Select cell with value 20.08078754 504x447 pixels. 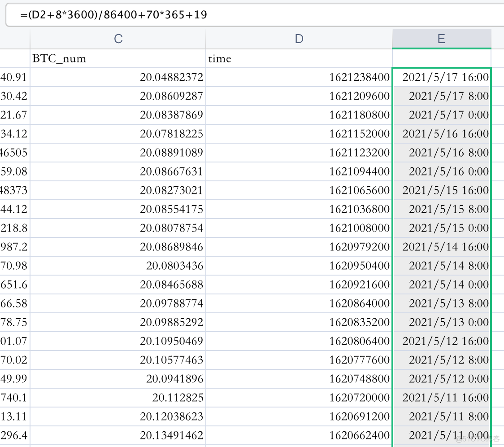tap(118, 228)
